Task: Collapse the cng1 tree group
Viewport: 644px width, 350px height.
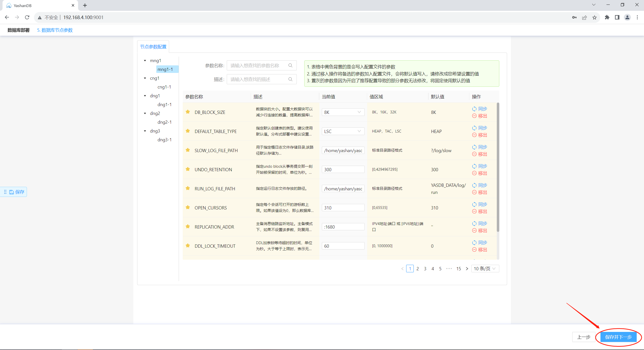Action: 145,78
